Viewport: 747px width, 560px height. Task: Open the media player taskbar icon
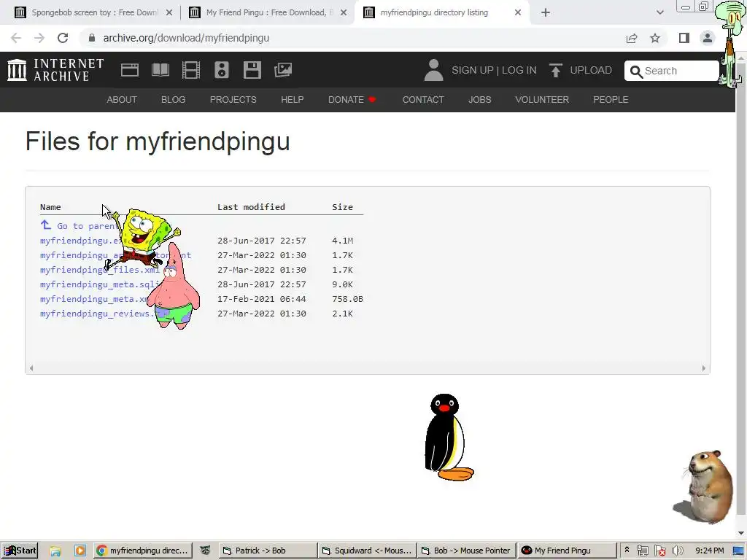[80, 551]
